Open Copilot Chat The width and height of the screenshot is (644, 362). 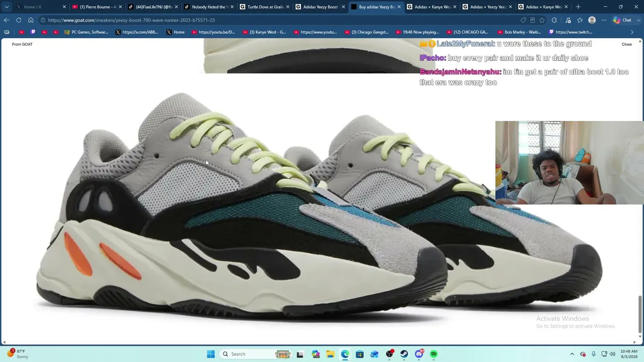coord(622,20)
